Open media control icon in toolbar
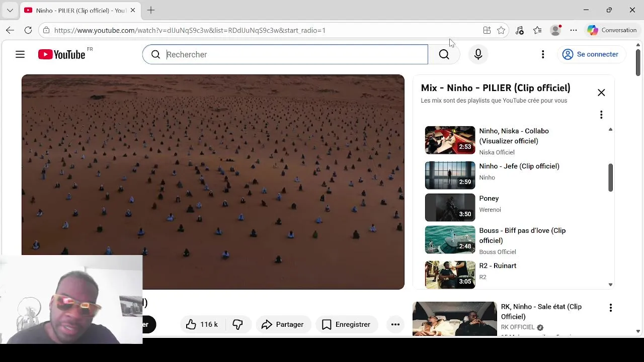 pos(520,30)
